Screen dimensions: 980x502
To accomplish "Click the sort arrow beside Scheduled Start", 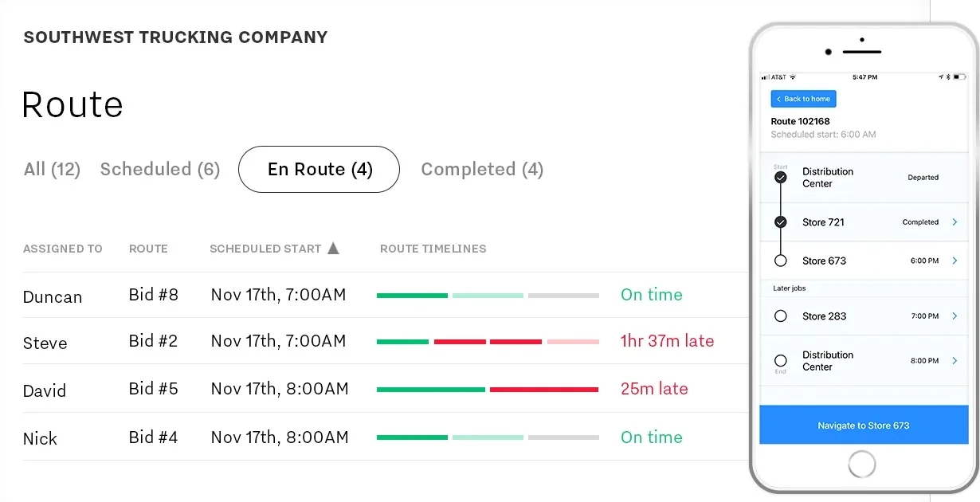I will coord(333,248).
